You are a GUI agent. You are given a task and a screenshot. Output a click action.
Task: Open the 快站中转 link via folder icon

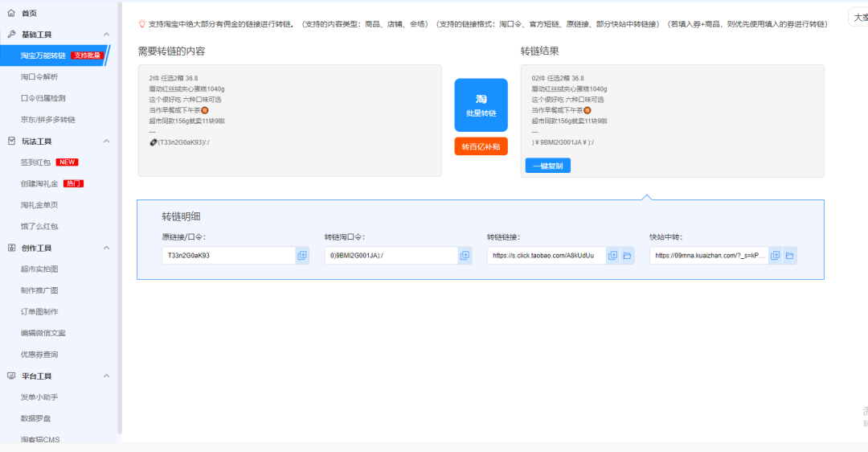(x=790, y=256)
